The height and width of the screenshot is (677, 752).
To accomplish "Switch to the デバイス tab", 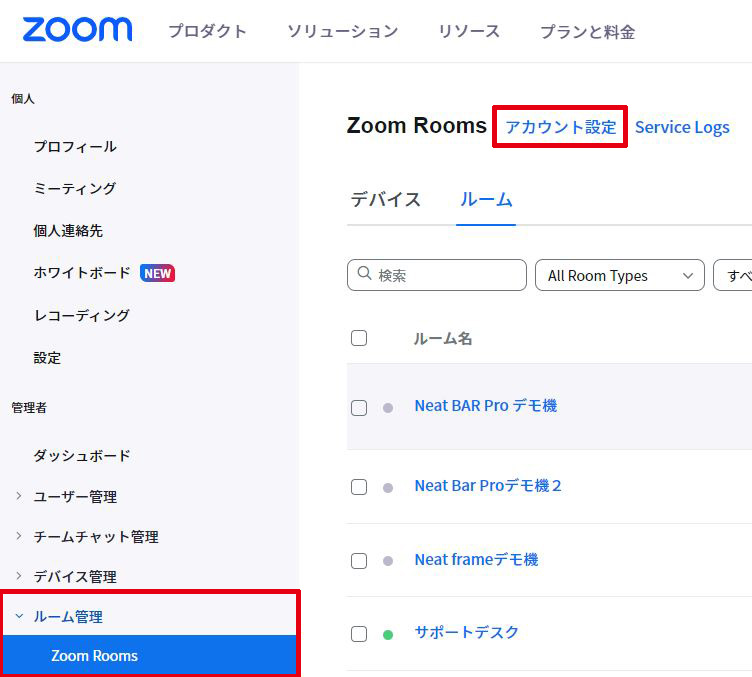I will coord(386,199).
